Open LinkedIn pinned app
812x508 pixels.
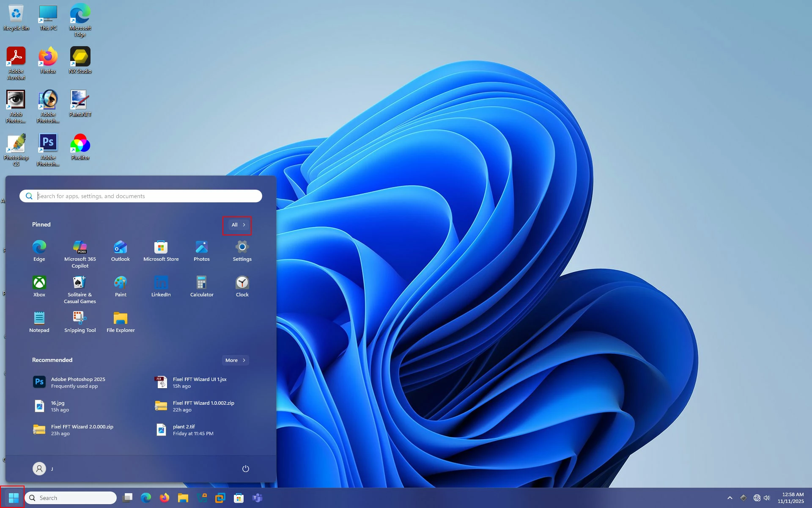[161, 287]
